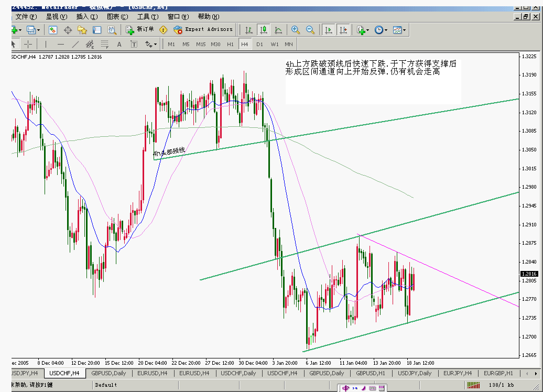Select the H4 timeframe button
This screenshot has height=392, width=543.
(x=245, y=45)
